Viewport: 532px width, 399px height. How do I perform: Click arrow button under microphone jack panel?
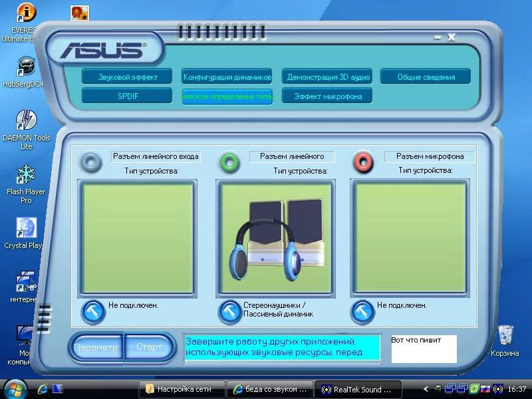(362, 312)
